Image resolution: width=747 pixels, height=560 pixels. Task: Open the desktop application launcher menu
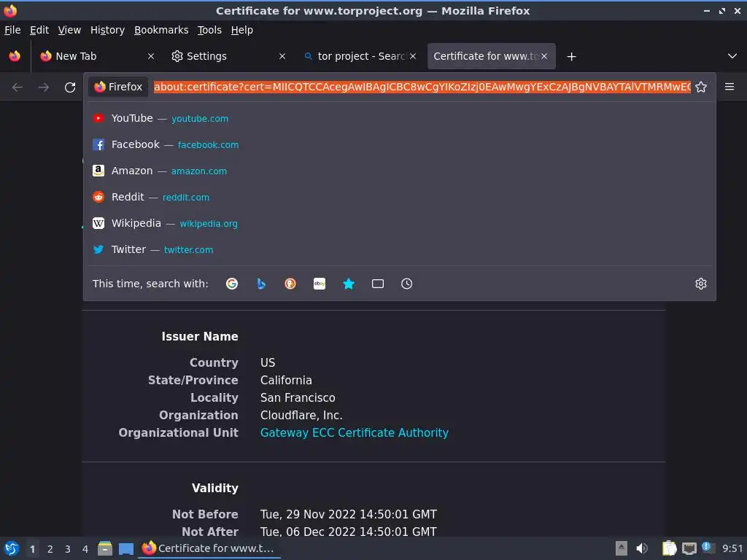[x=12, y=548]
